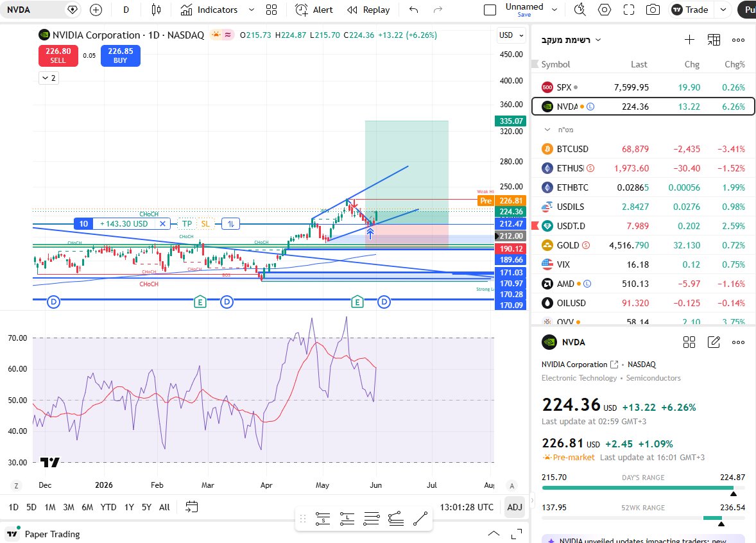Click the blue BUY 226.85 button

[121, 55]
